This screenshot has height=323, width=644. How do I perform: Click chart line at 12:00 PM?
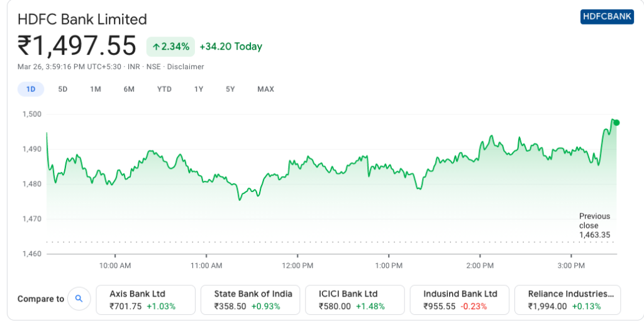[x=297, y=163]
